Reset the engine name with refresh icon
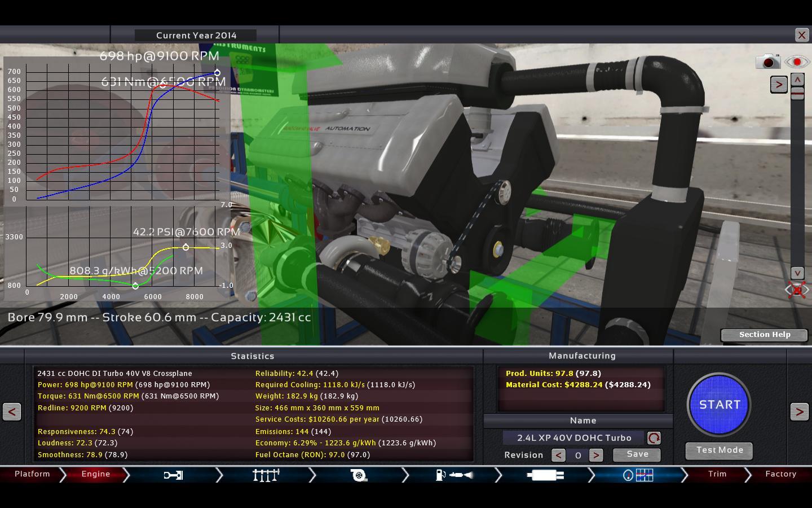Viewport: 812px width, 508px height. [654, 438]
